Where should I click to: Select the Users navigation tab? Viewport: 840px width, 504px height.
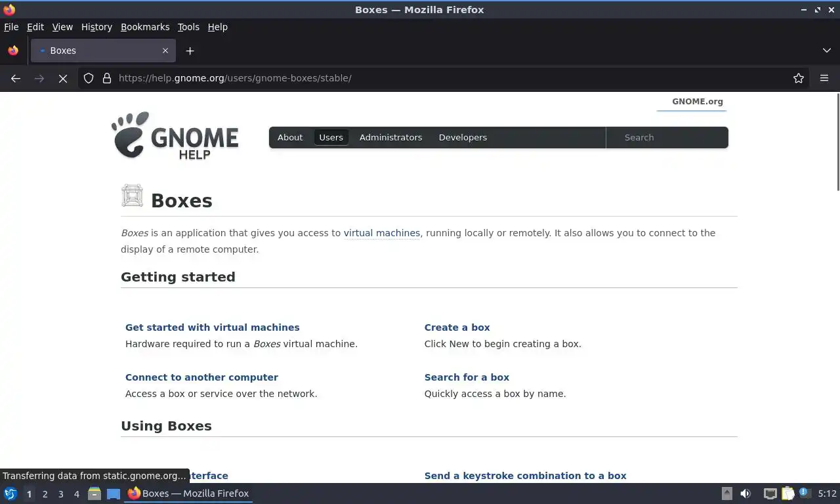331,137
